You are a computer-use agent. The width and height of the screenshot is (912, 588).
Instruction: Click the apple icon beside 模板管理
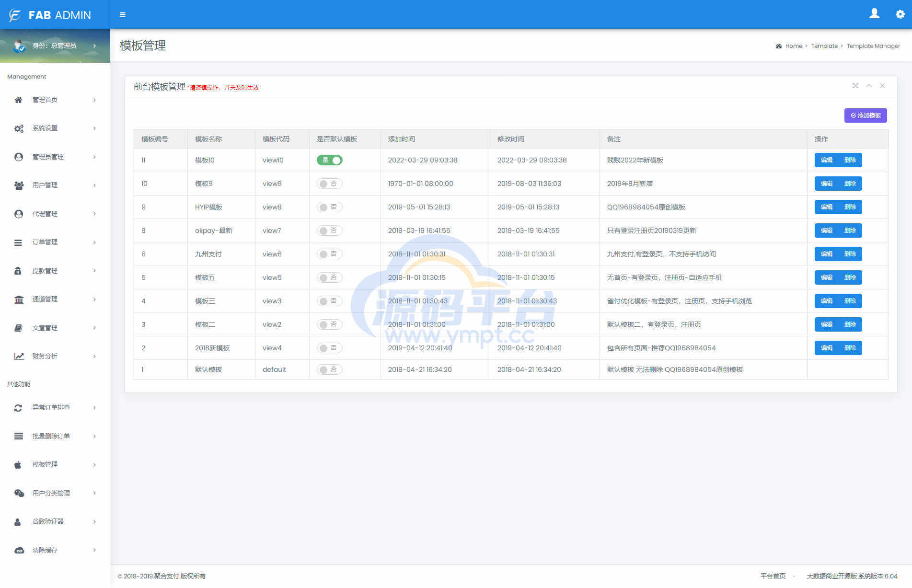(18, 465)
